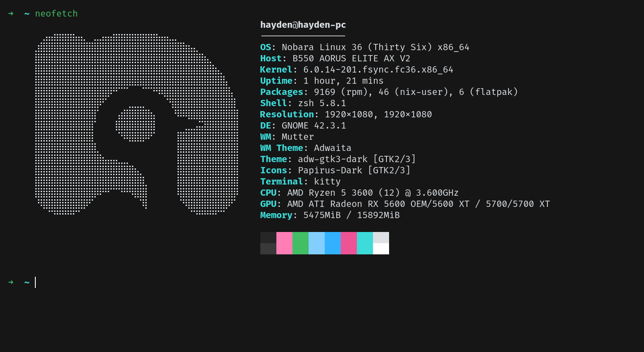Click the green arrow on the empty prompt line
This screenshot has width=644, height=352.
tap(11, 282)
